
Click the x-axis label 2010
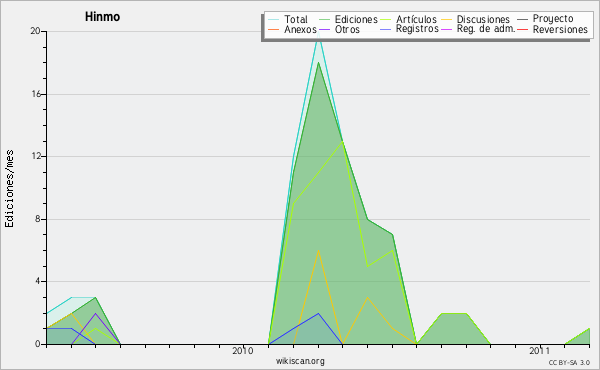point(243,351)
